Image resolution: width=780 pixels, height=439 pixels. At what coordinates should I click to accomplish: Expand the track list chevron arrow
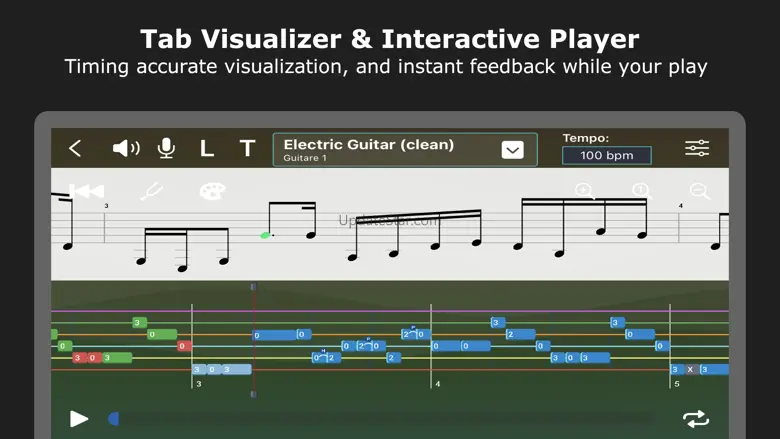(512, 150)
